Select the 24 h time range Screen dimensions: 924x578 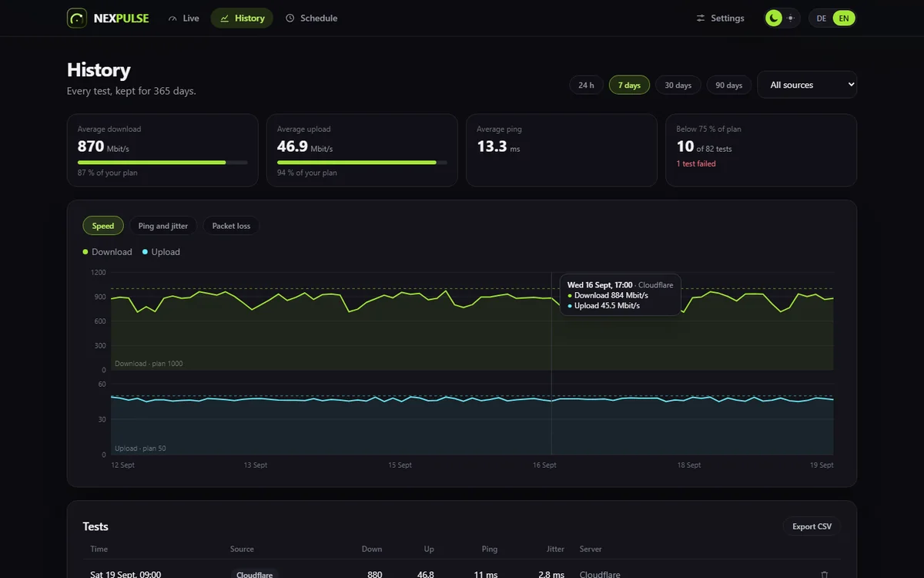[587, 85]
